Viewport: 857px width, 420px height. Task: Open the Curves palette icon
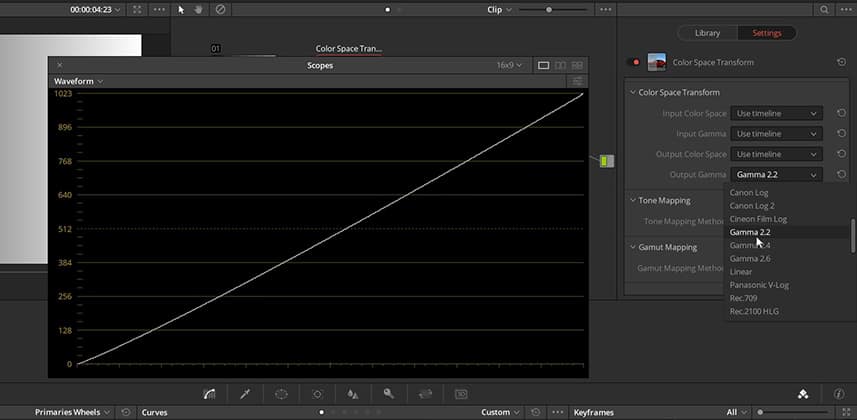pyautogui.click(x=209, y=394)
